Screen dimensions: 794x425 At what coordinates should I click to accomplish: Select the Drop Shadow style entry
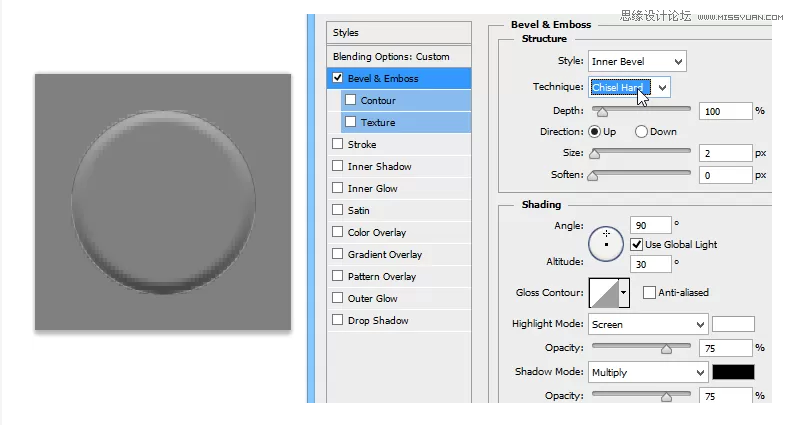coord(377,320)
